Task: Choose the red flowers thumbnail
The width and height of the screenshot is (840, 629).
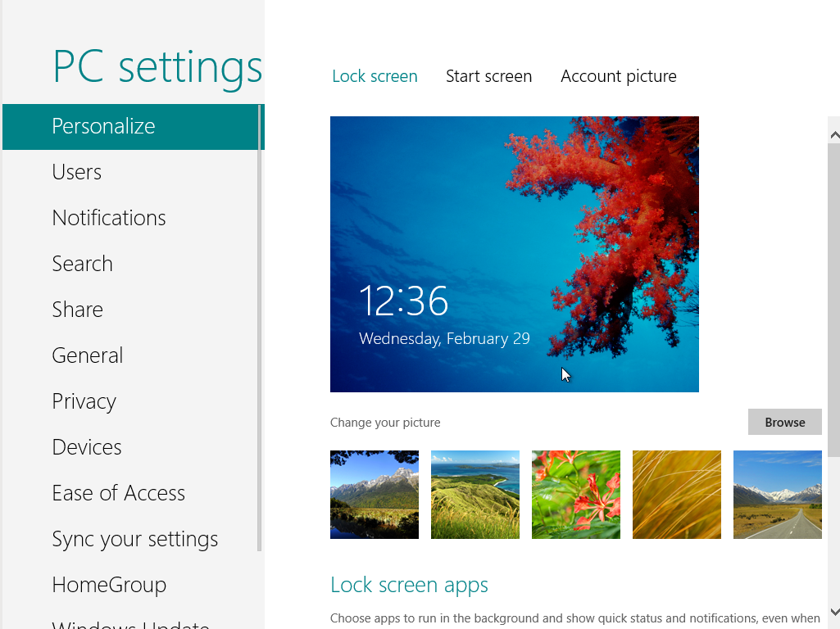Action: [576, 495]
